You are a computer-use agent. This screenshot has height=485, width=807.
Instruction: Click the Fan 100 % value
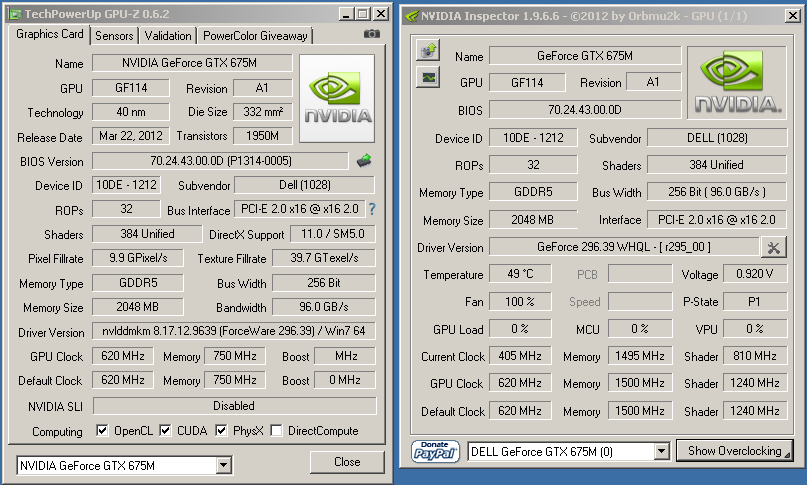(x=520, y=301)
